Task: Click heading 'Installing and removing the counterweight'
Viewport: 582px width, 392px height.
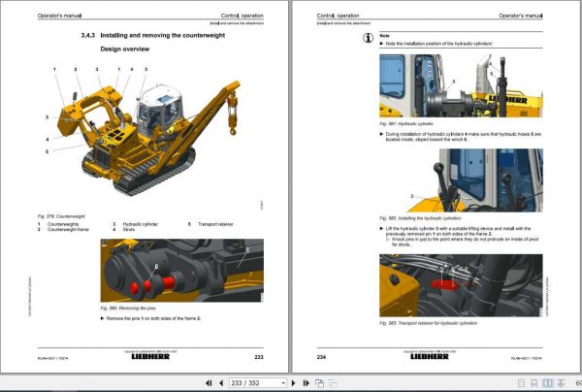Action: [x=163, y=35]
